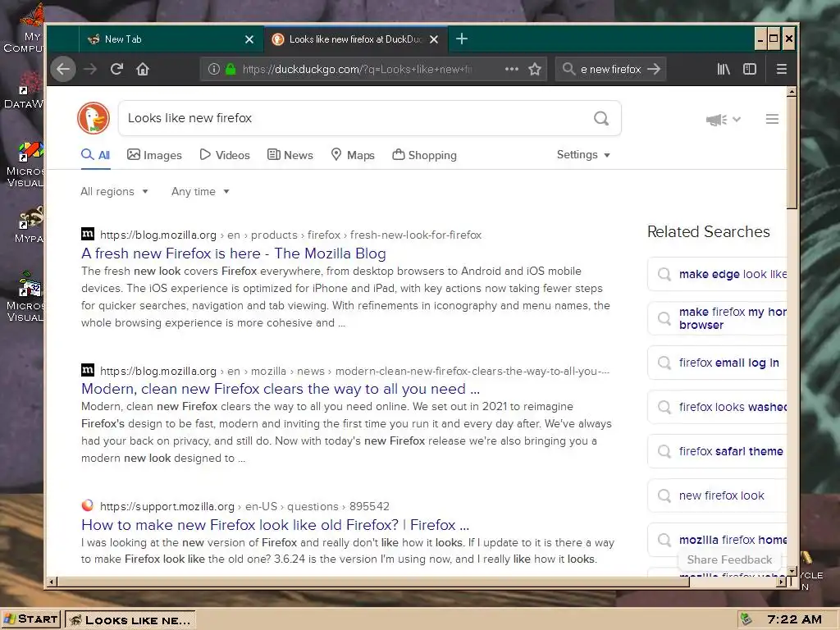Select related search 'make firefox my home browser'
This screenshot has width=840, height=630.
718,318
